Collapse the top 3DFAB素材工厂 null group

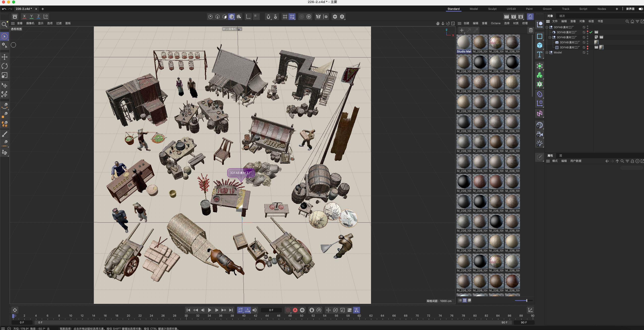pyautogui.click(x=547, y=27)
